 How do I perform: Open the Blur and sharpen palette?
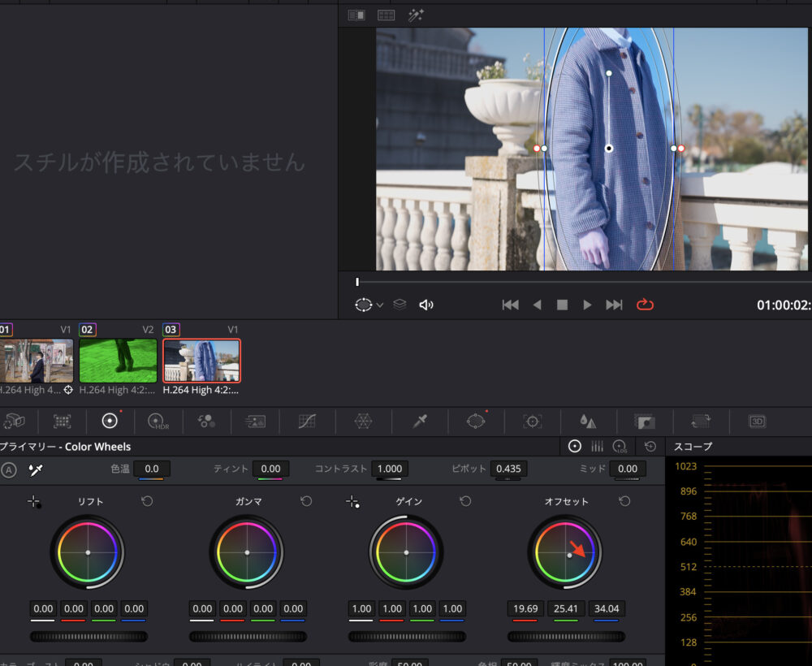(588, 421)
